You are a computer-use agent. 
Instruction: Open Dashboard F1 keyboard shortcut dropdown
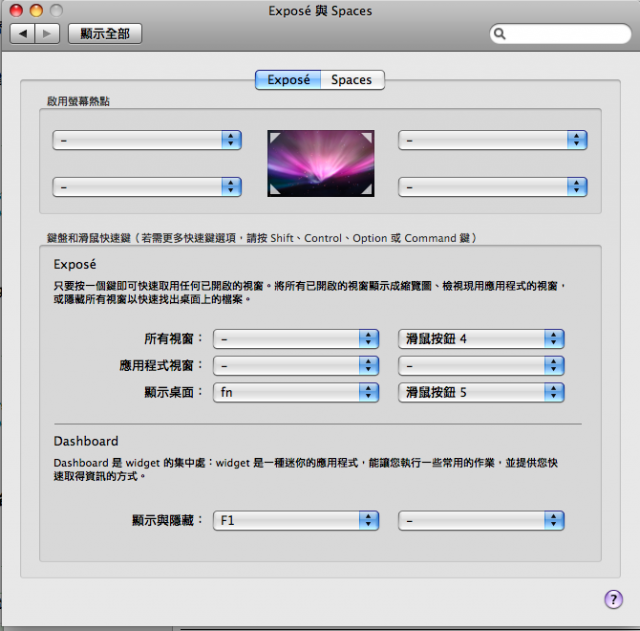click(x=296, y=520)
